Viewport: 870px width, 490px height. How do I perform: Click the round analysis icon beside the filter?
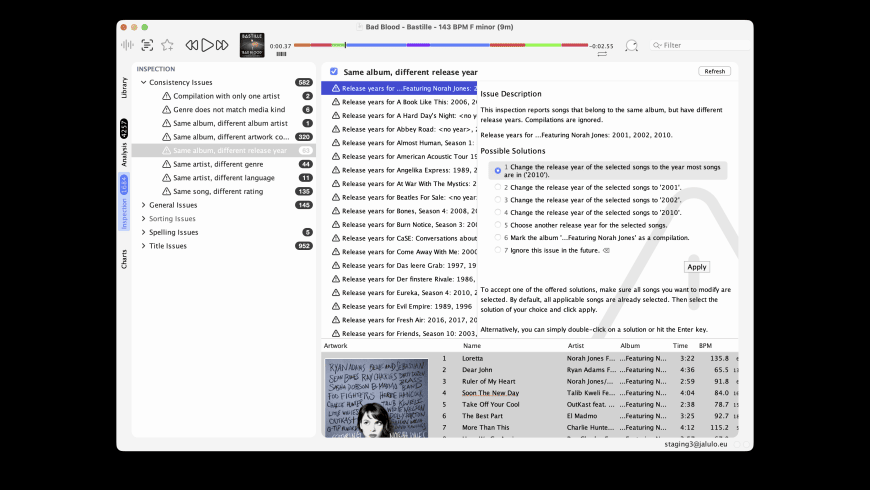tap(631, 46)
